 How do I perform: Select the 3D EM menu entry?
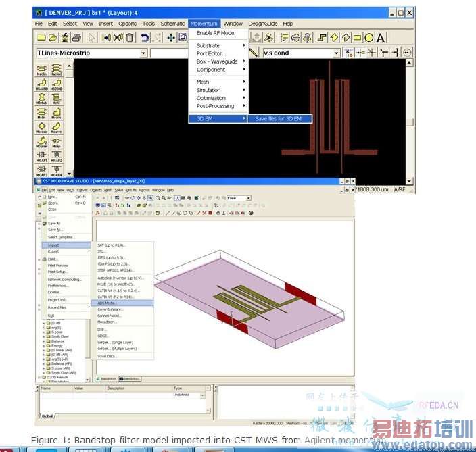coord(218,119)
